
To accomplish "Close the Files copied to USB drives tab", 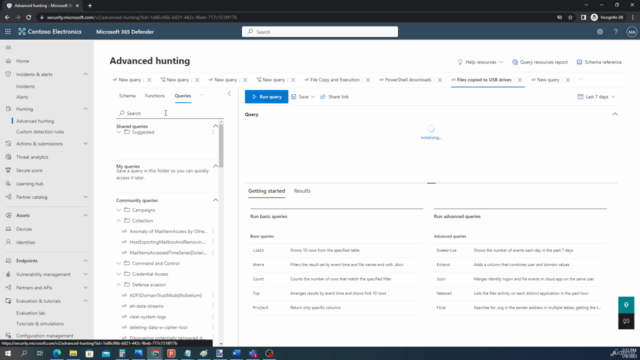I will (x=520, y=80).
